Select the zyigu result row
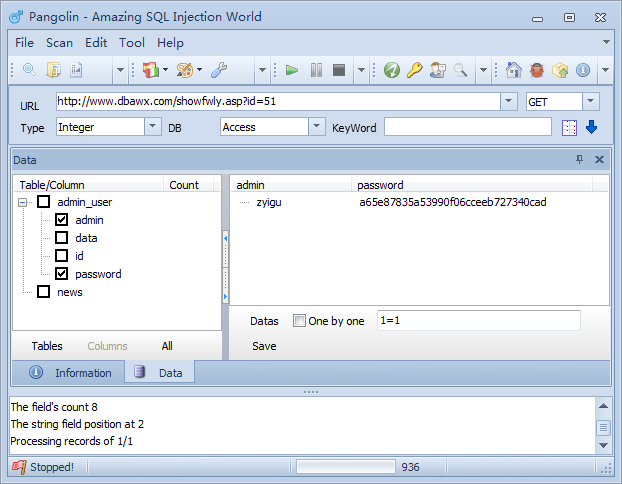 click(419, 202)
